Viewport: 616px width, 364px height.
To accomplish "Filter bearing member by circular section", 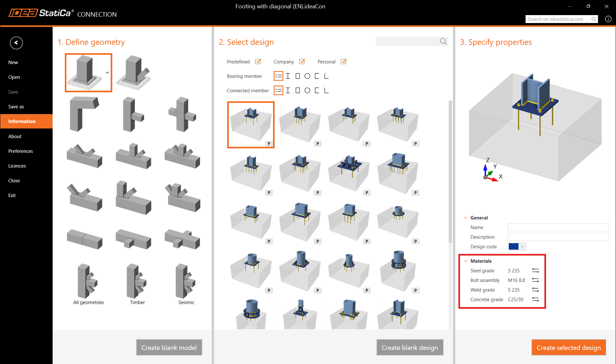I will 307,76.
